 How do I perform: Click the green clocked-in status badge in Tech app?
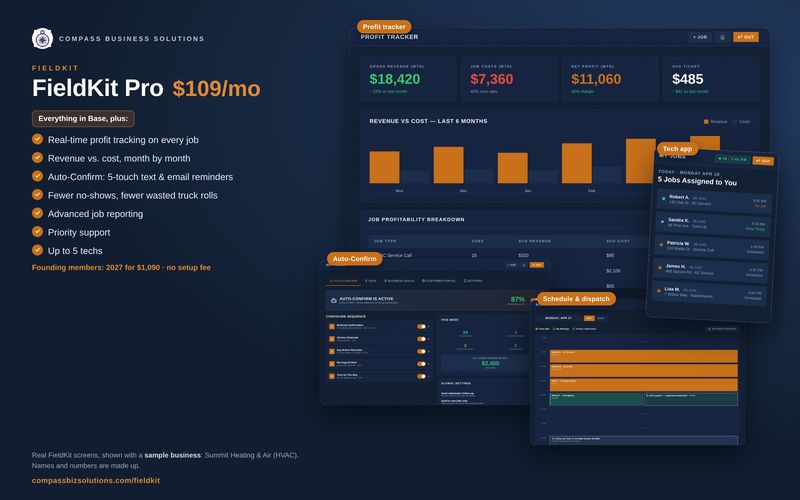[x=732, y=159]
